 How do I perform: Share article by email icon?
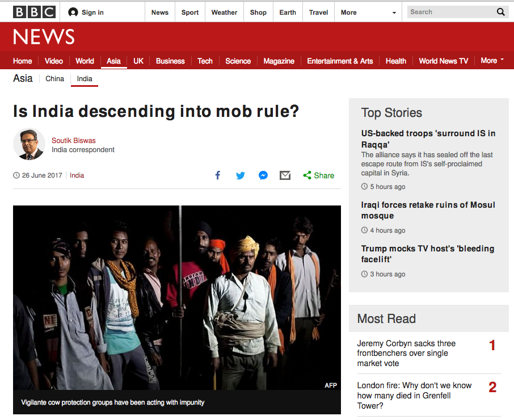(x=285, y=175)
